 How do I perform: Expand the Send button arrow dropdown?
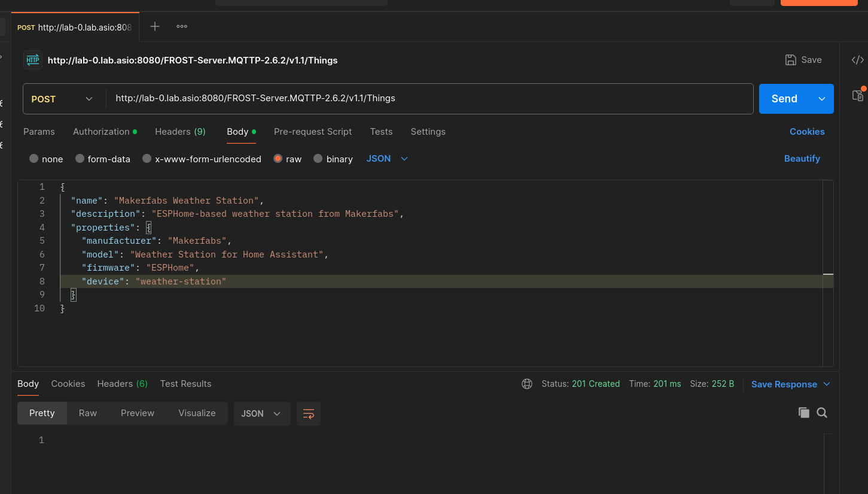(822, 99)
